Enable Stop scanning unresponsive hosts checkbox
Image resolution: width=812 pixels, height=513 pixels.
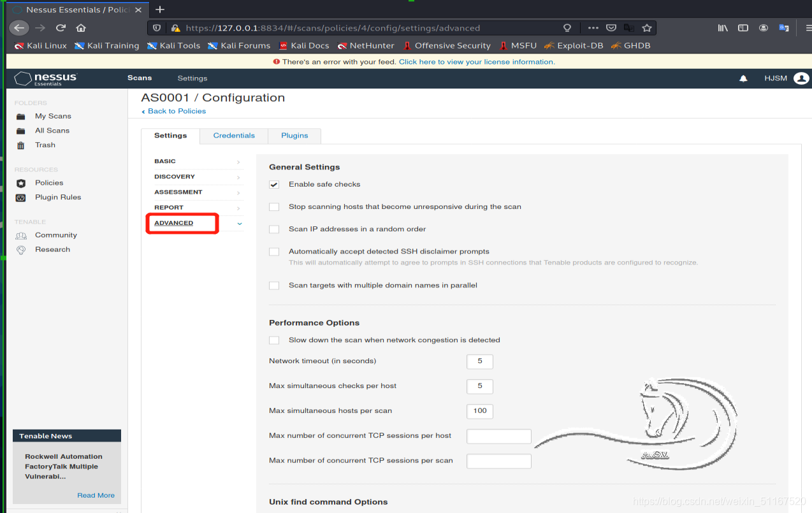(x=274, y=207)
